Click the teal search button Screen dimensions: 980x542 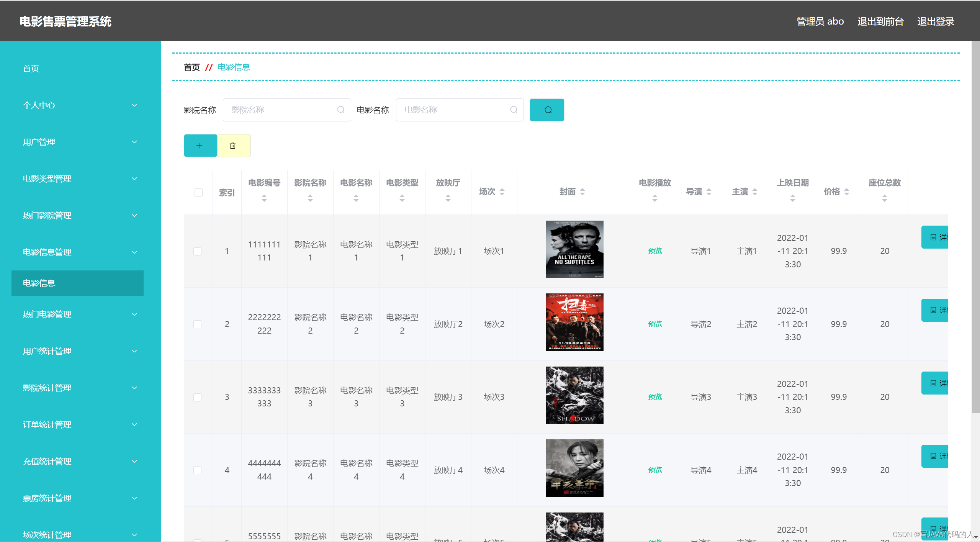tap(546, 110)
